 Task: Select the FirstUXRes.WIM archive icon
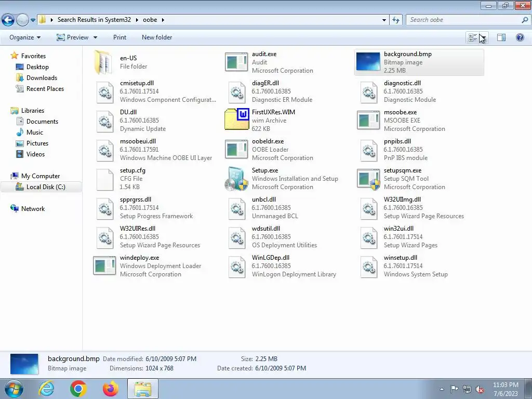pyautogui.click(x=237, y=119)
